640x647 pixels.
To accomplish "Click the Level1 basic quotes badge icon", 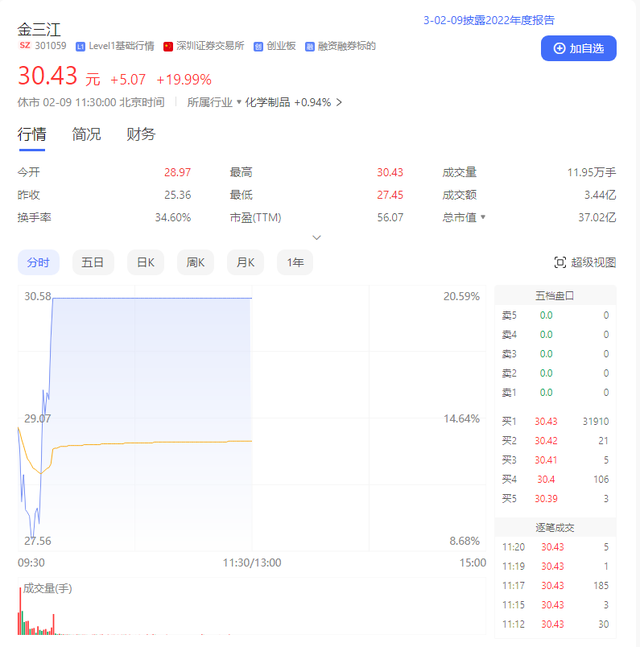I will [80, 47].
